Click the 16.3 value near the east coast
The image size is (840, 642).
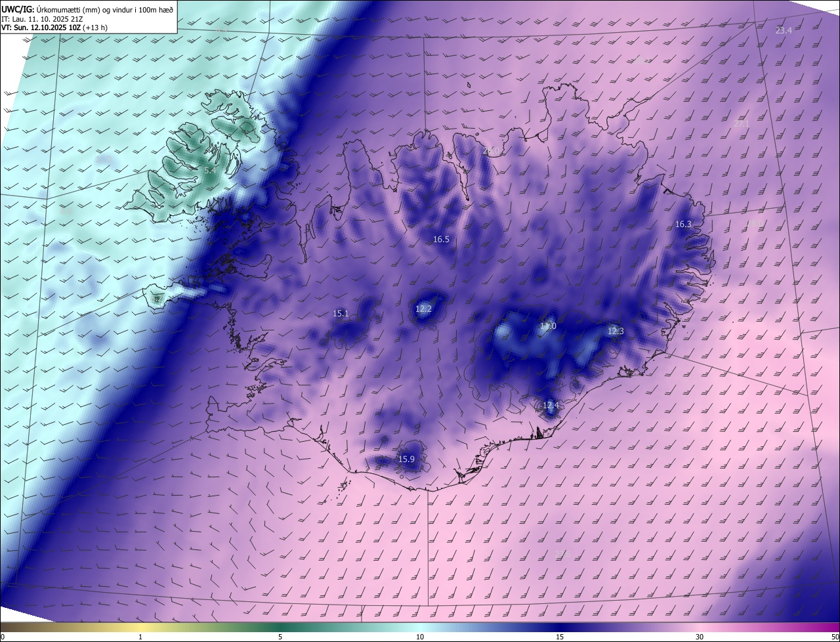[x=683, y=225]
